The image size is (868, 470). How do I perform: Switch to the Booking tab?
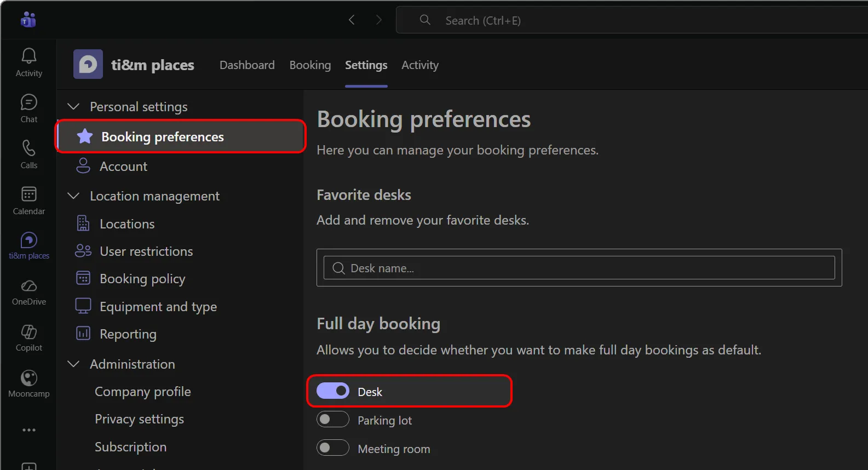click(x=310, y=65)
